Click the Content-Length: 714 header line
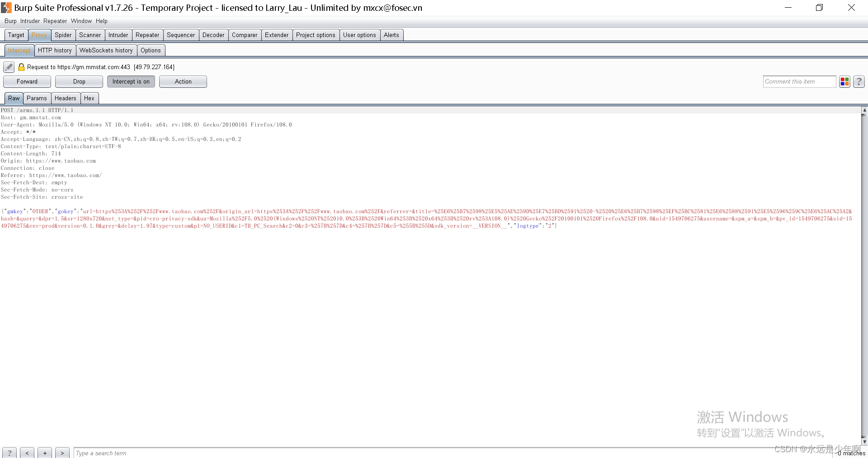The height and width of the screenshot is (458, 868). [31, 154]
